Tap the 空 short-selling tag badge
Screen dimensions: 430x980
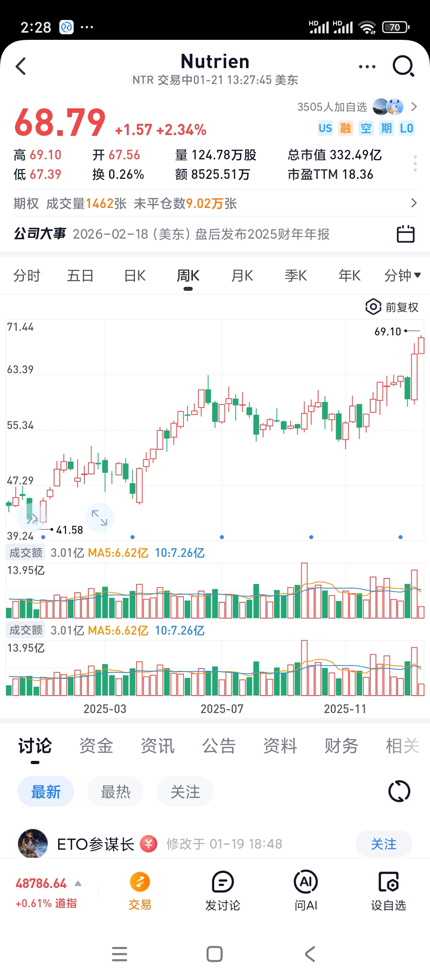[x=366, y=128]
